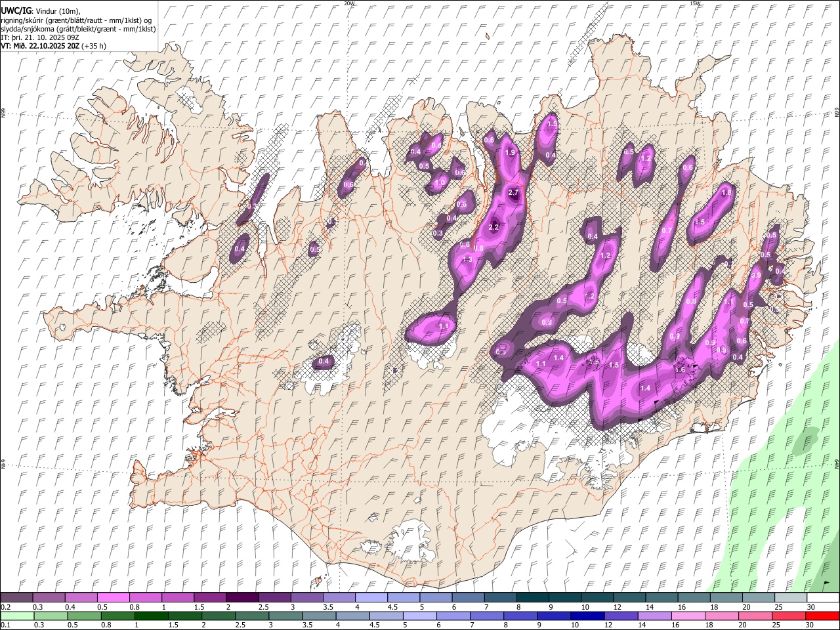Pick purple rain swatch starting at 12
Screen dimensions: 840x630
620,616
